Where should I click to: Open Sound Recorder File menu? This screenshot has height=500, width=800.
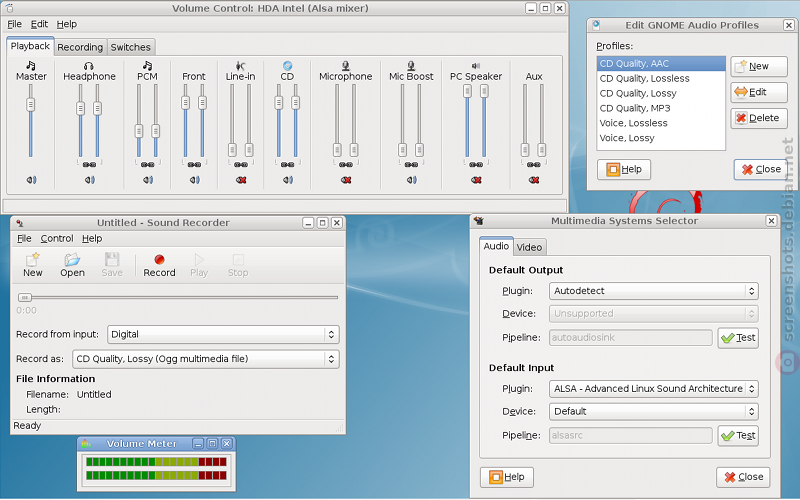(24, 238)
